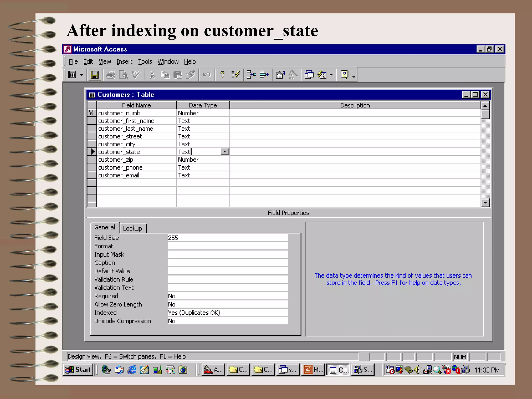
Task: Open Microsoft Access Help question mark icon
Action: [x=344, y=75]
